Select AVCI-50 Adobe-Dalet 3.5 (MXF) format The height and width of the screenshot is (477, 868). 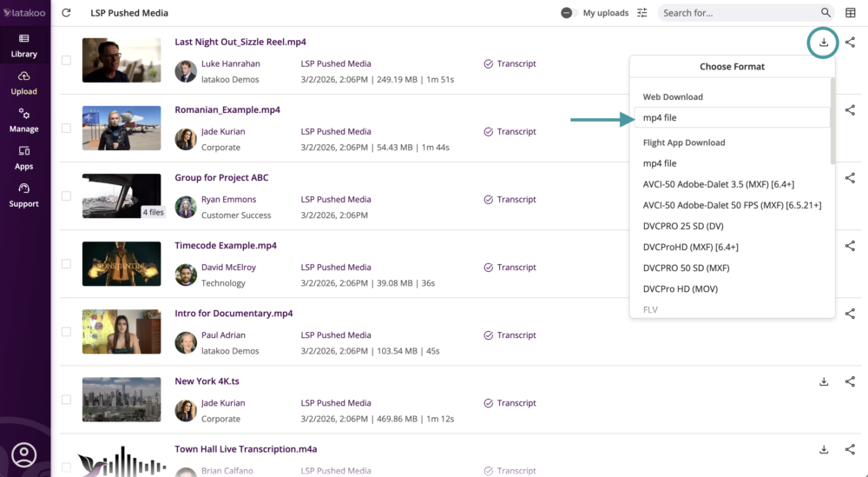point(718,184)
